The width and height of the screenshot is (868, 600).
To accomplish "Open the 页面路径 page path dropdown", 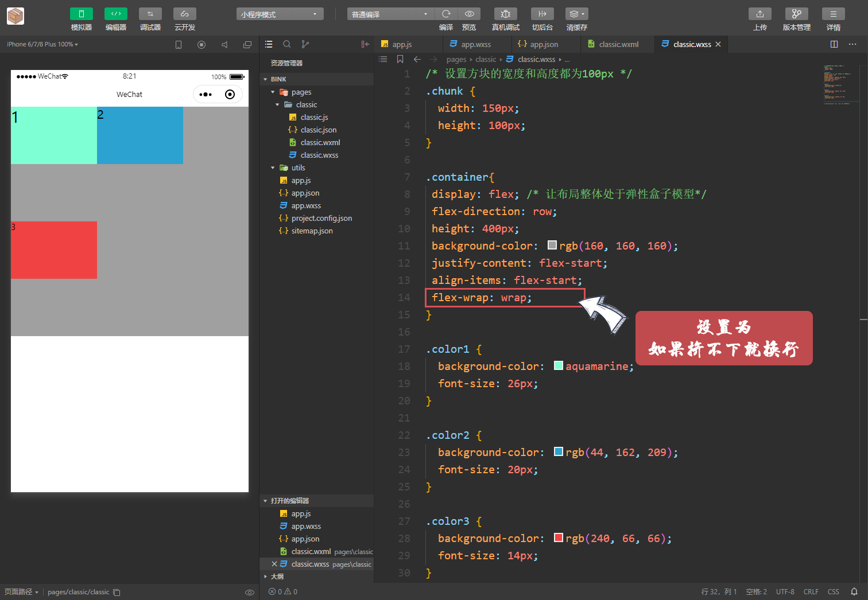I will point(22,592).
